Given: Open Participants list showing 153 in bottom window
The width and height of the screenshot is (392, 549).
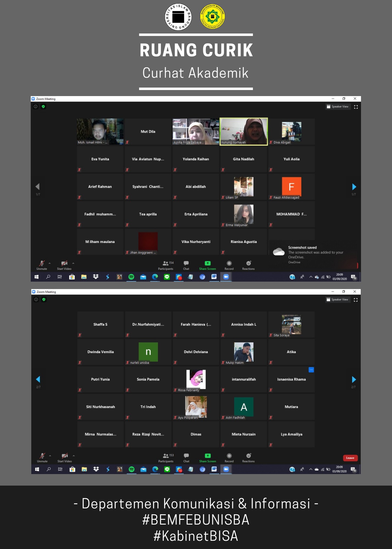Looking at the screenshot, I should click(x=166, y=458).
